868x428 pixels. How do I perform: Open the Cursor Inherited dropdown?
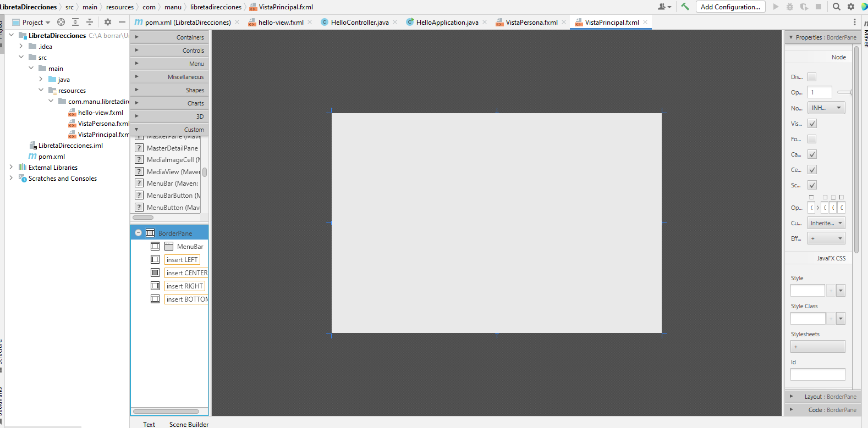826,223
